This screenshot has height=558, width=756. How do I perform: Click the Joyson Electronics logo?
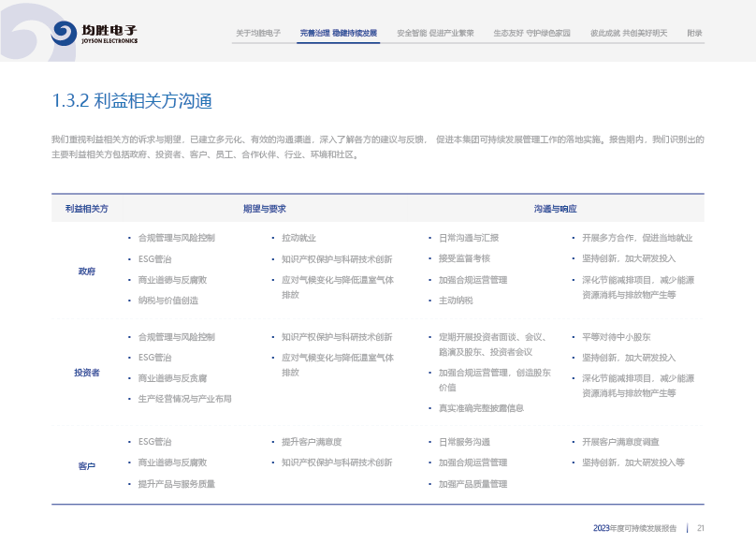[x=94, y=34]
